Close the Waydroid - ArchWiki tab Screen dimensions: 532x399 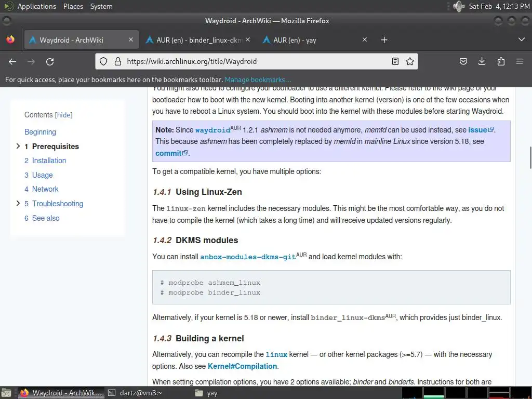click(130, 39)
